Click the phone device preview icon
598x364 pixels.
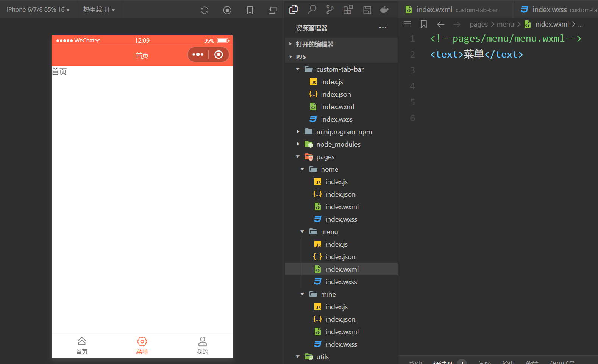click(250, 10)
